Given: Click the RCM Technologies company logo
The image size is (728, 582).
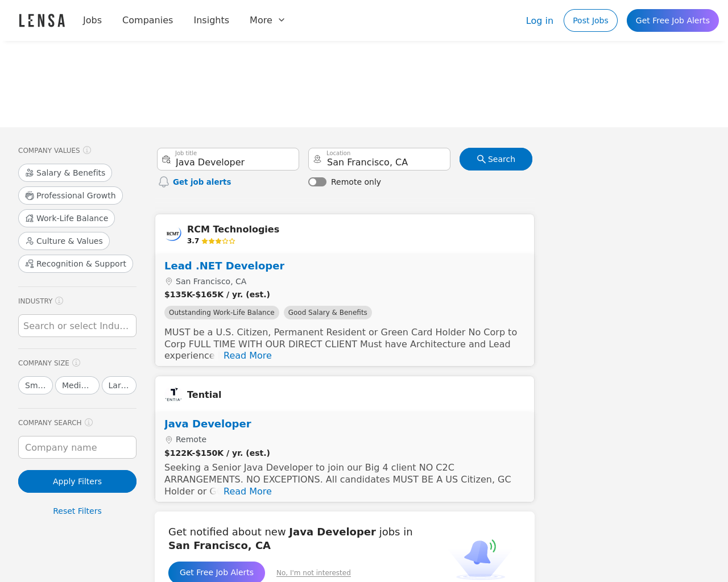Looking at the screenshot, I should pos(173,234).
